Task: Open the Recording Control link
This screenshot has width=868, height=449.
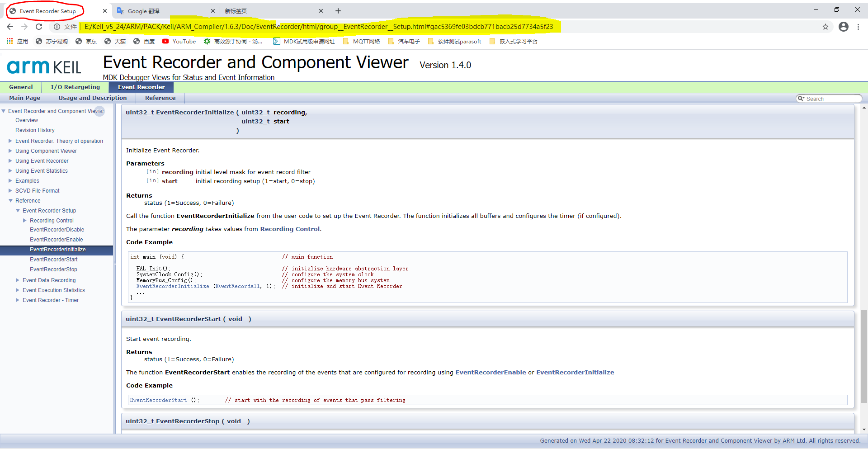Action: [x=290, y=229]
